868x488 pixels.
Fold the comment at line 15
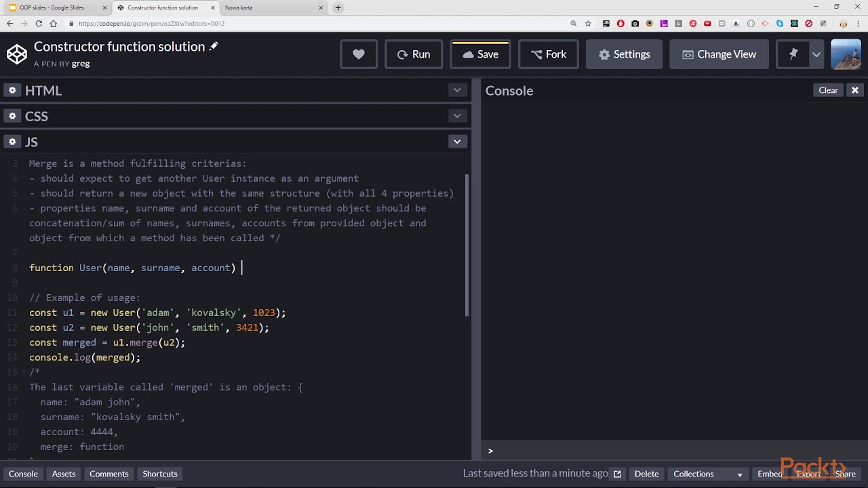[x=24, y=372]
